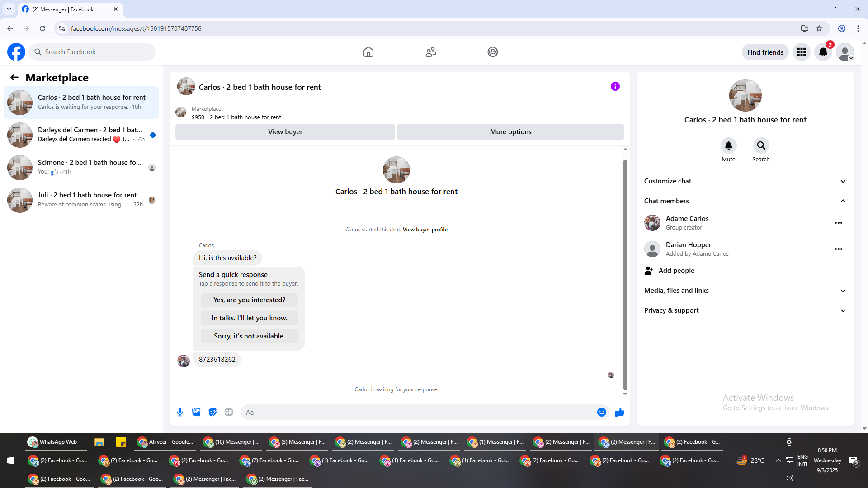Choose a sticker icon
Screen dimensions: 868x488
(212, 412)
